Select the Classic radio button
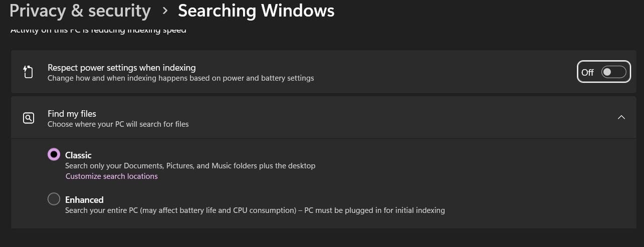The image size is (644, 247). [x=54, y=155]
